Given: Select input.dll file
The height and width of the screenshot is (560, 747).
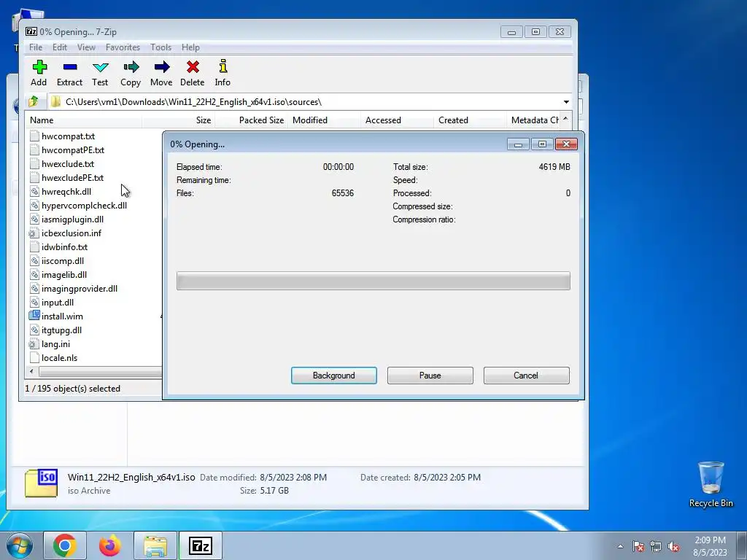Looking at the screenshot, I should pyautogui.click(x=58, y=302).
